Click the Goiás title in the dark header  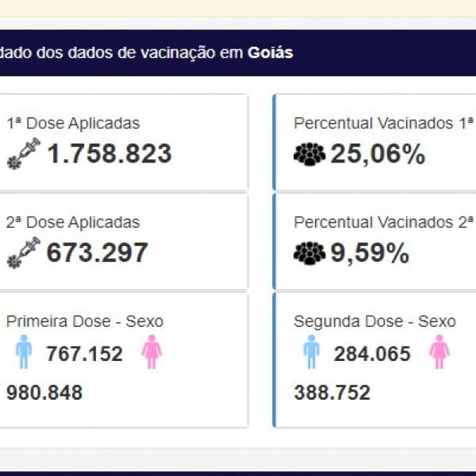coord(271,53)
